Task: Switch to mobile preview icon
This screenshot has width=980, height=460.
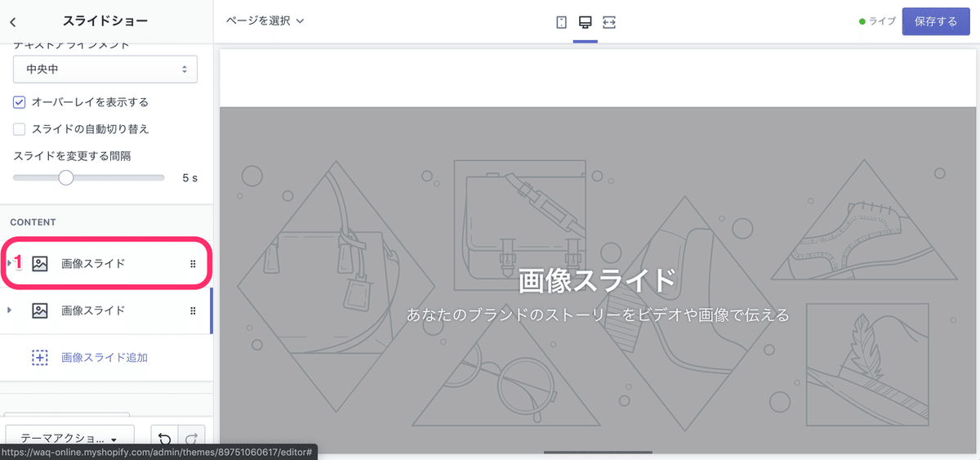Action: 562,22
